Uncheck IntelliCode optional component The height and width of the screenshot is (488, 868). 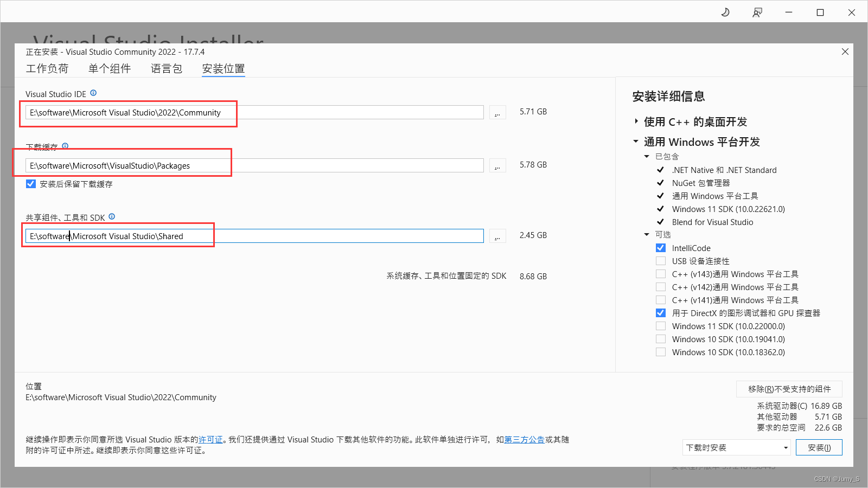pyautogui.click(x=661, y=248)
